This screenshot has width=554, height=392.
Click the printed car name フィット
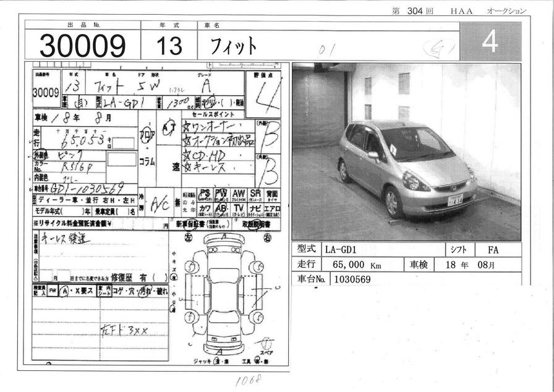233,46
